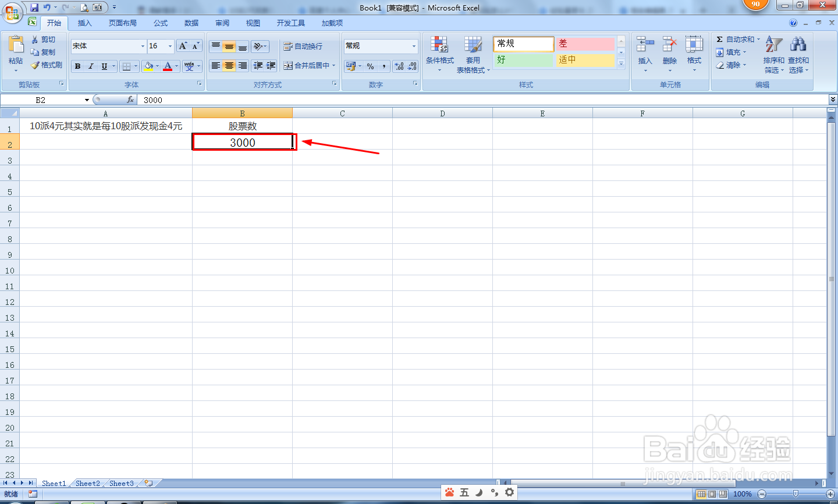Switch to Insert tab (插入)
The height and width of the screenshot is (504, 838).
point(85,23)
